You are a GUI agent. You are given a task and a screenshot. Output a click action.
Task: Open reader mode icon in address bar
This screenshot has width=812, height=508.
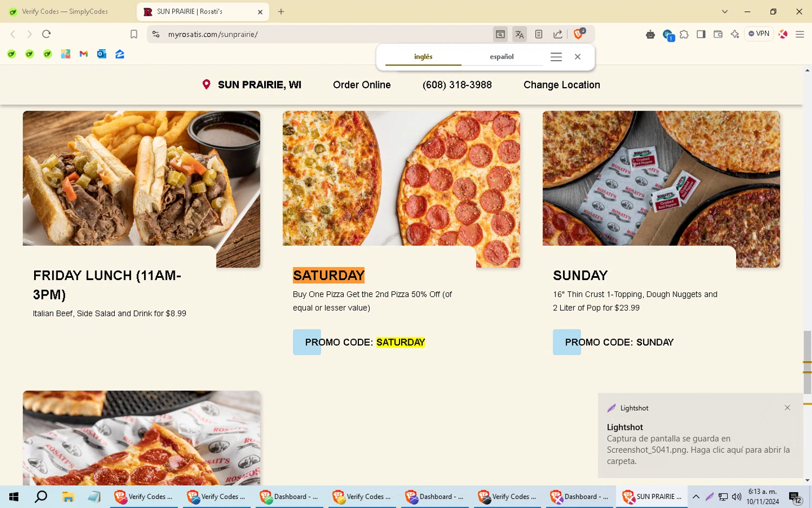coord(539,34)
